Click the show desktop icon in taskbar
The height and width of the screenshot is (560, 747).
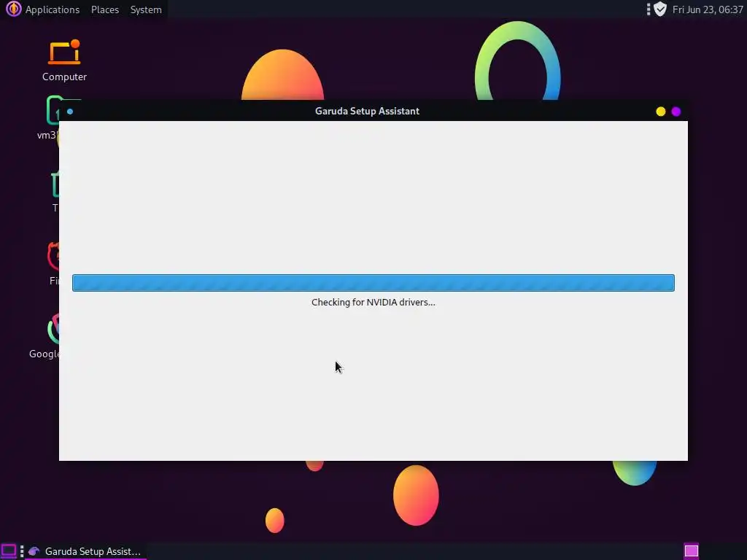[9, 551]
